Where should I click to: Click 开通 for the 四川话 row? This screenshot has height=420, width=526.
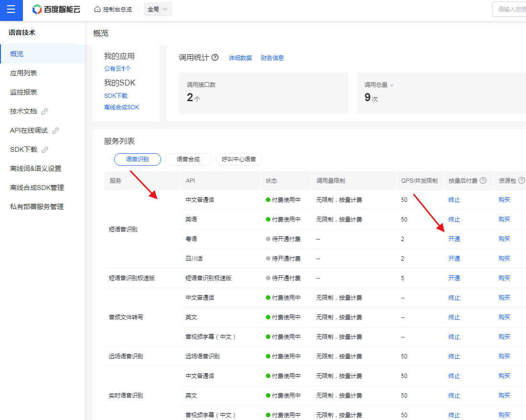[x=454, y=258]
